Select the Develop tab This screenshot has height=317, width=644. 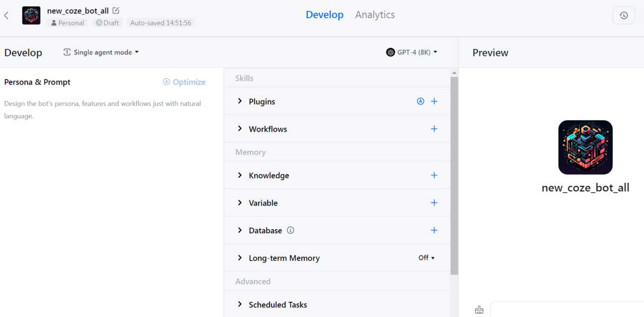pos(324,15)
